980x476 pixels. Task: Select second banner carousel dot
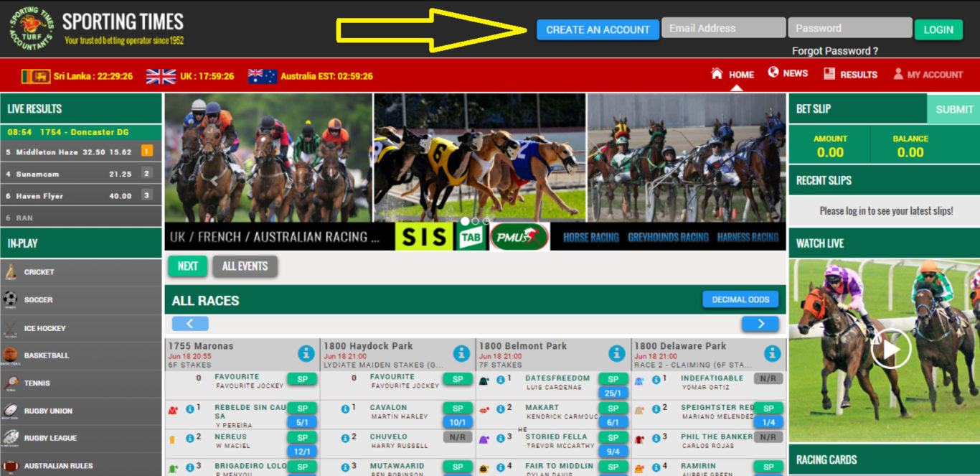pyautogui.click(x=476, y=221)
